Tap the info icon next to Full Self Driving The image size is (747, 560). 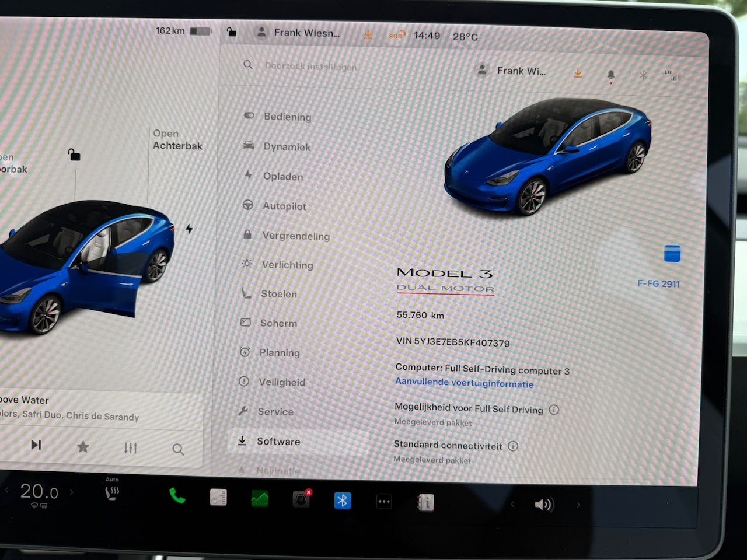click(x=554, y=409)
